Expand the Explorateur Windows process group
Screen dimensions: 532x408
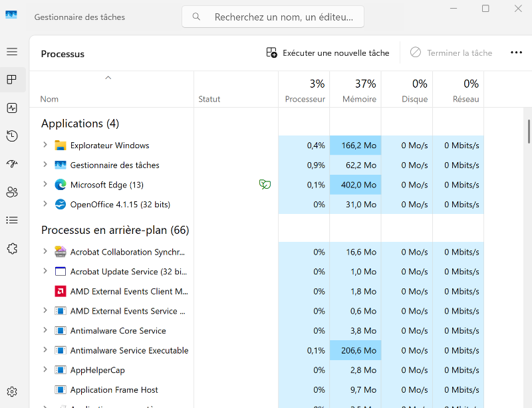[45, 145]
